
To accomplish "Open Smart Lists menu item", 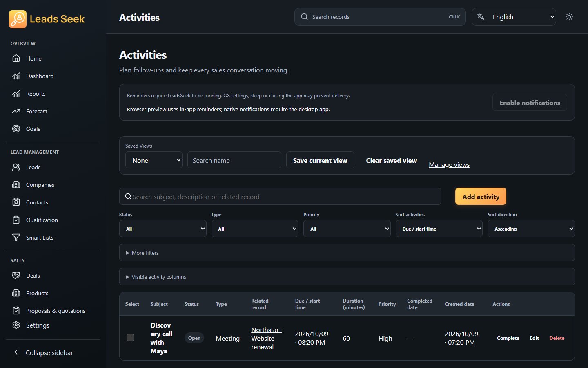I will [x=40, y=238].
